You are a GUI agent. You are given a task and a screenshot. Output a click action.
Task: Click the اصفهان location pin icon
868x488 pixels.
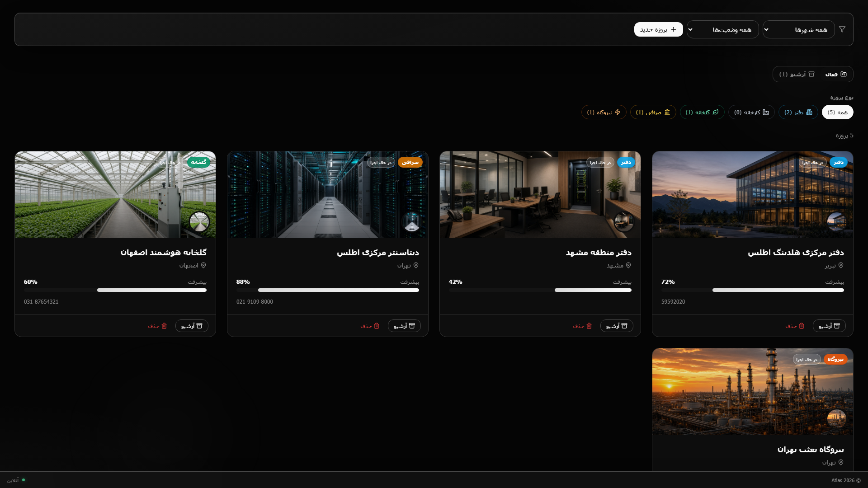(203, 265)
